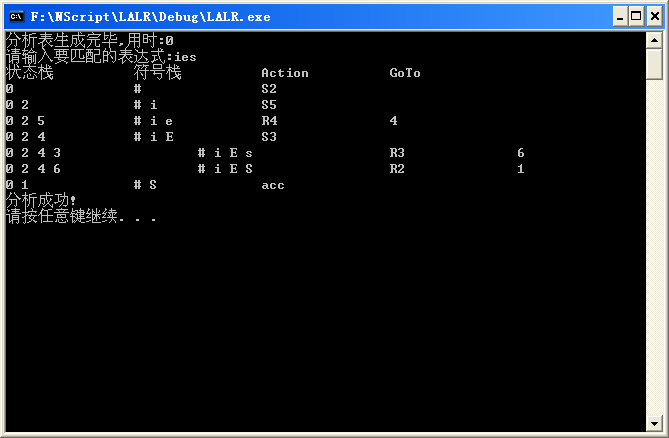669x438 pixels.
Task: Click the '请按任意键继续' prompt line
Action: click(81, 216)
